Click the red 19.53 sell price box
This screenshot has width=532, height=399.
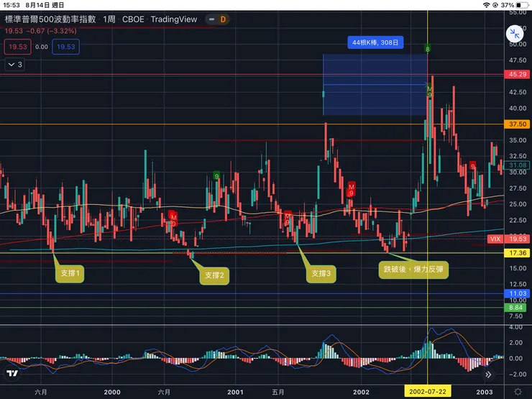click(x=18, y=47)
